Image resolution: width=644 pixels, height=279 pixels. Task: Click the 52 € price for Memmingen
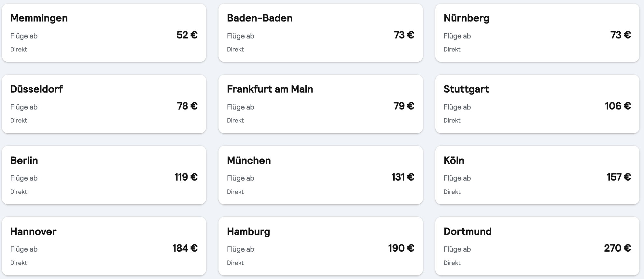point(187,35)
